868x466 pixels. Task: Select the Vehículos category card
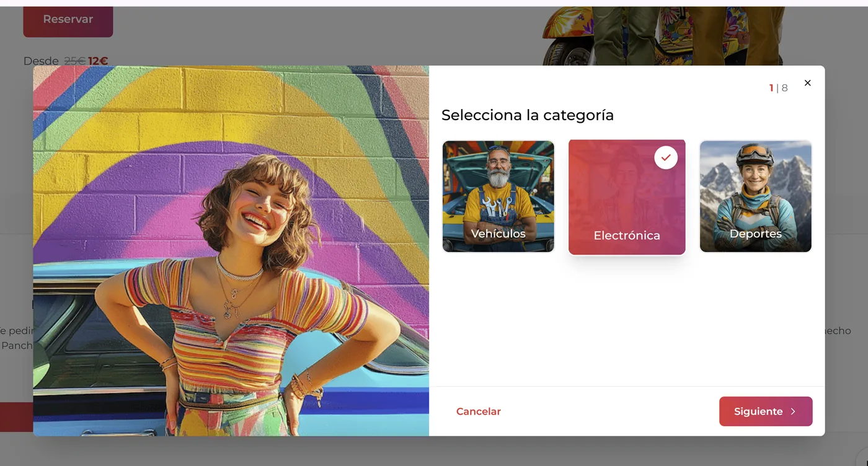click(498, 196)
